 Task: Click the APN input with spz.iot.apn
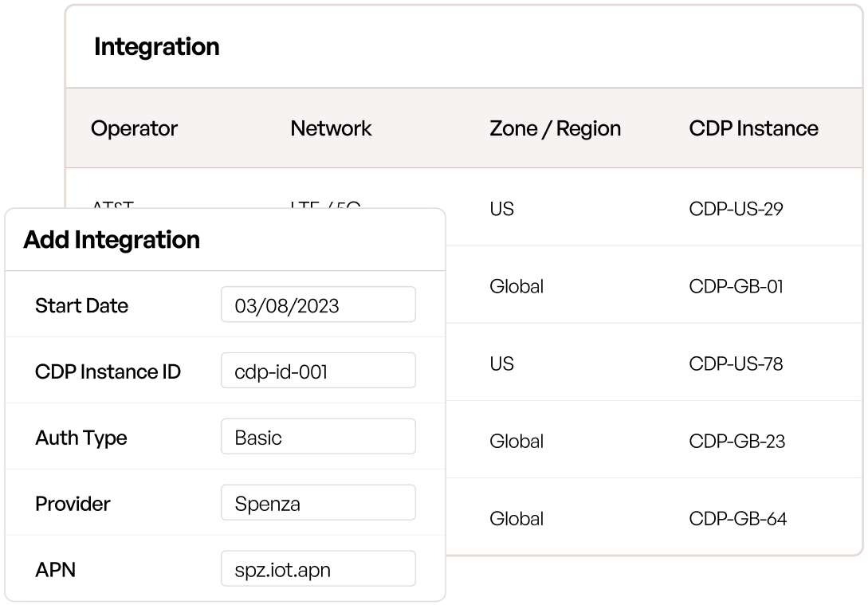318,570
